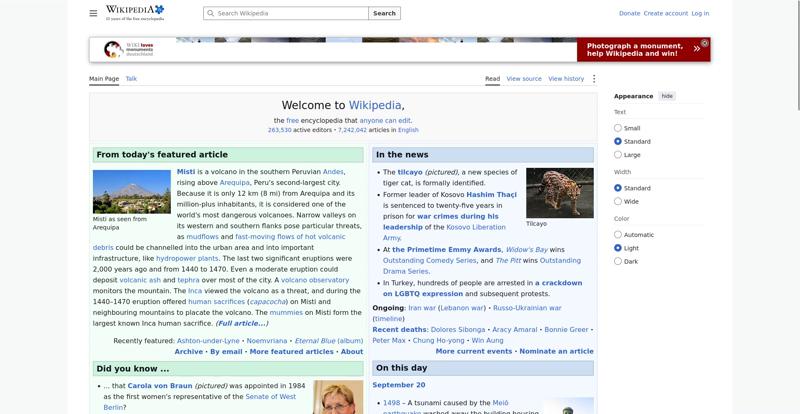Open the View history tab
This screenshot has height=414, width=800.
point(566,79)
